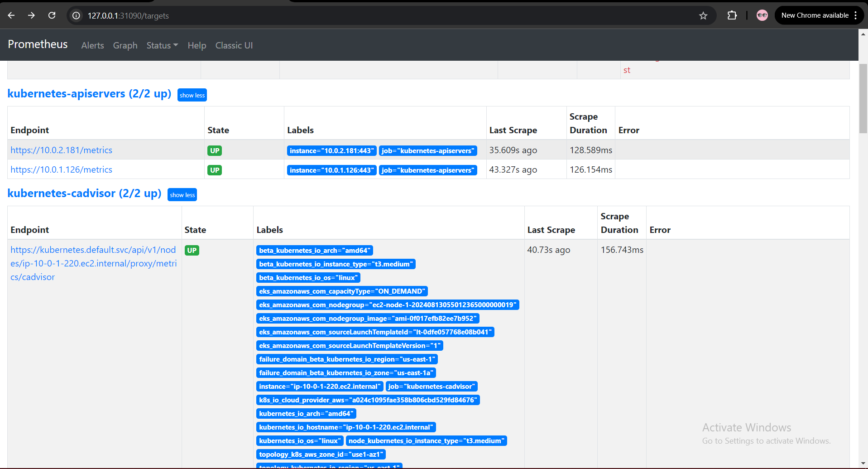
Task: Click the 35.609s ago last scrape value
Action: 513,150
